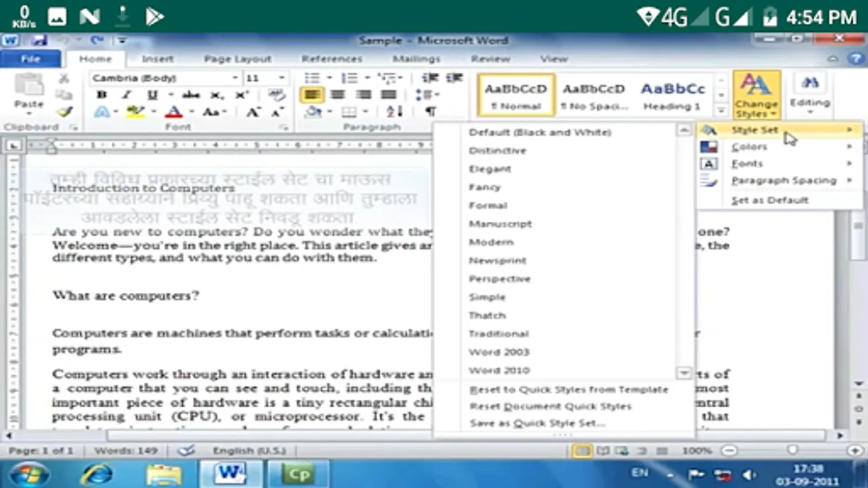Click the Windows Start button
The image size is (868, 488).
tap(29, 474)
